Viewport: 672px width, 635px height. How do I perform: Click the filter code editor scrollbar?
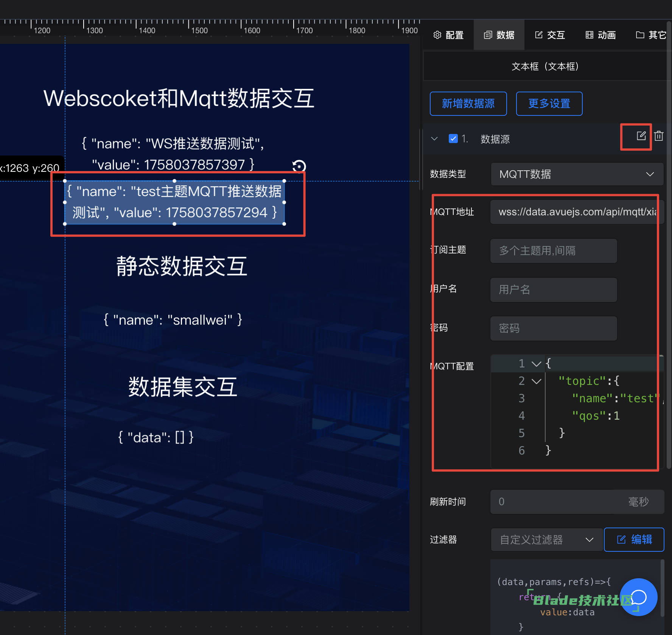pos(663,588)
